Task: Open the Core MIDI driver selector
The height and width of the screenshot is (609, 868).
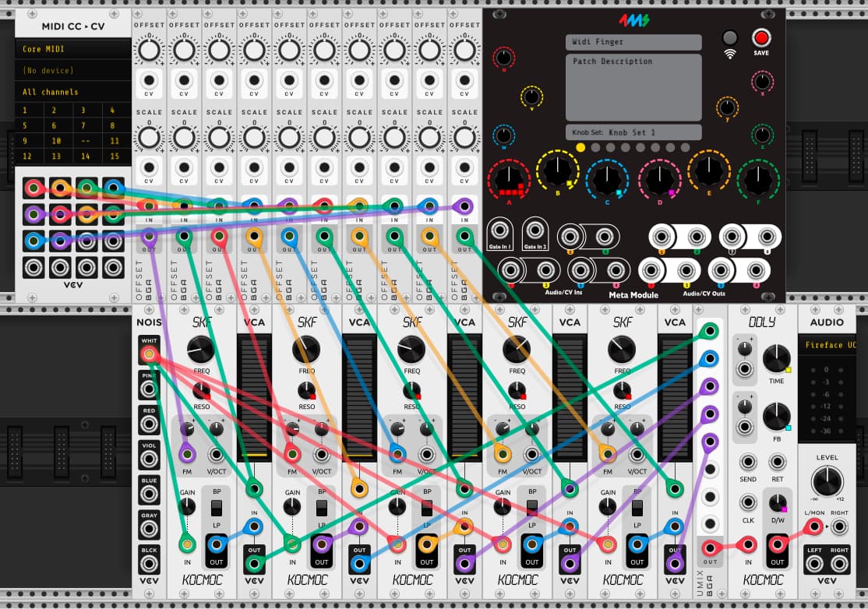Action: tap(73, 49)
